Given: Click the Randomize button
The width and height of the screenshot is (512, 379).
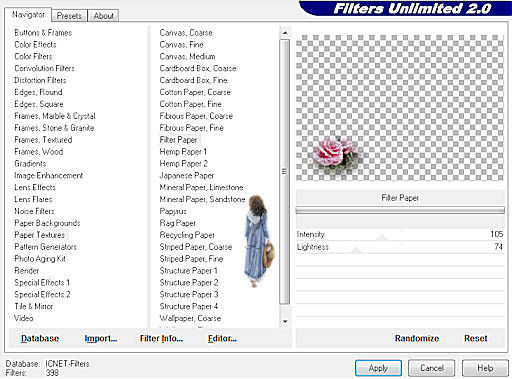Looking at the screenshot, I should [417, 338].
